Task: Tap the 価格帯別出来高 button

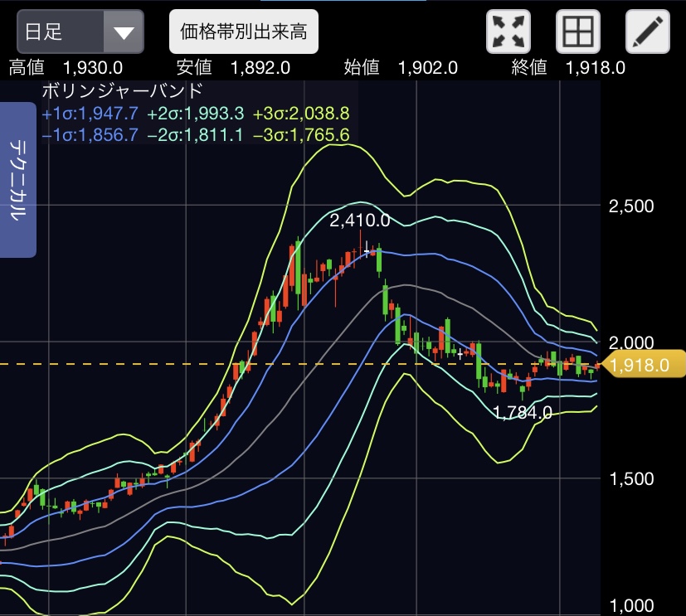Action: point(244,32)
